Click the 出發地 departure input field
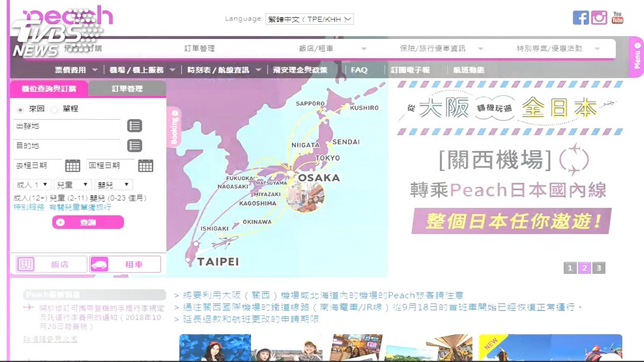 67,126
